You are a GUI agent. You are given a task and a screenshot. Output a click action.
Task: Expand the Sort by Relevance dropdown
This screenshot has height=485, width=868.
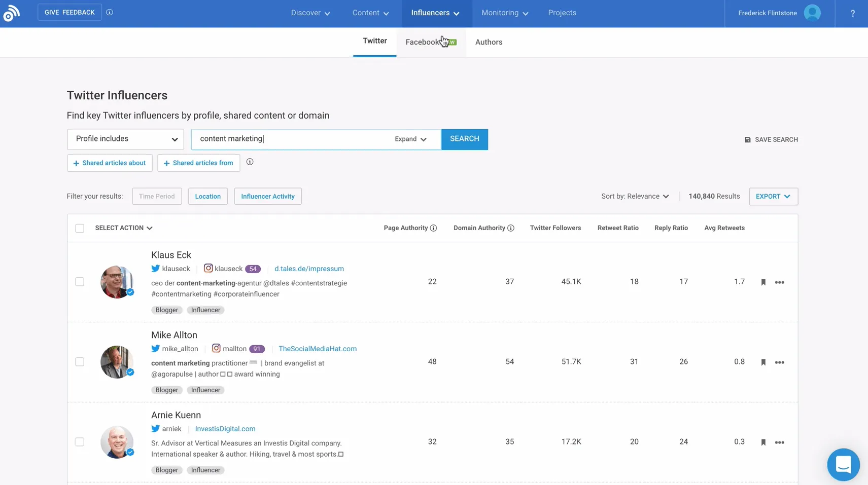(635, 197)
